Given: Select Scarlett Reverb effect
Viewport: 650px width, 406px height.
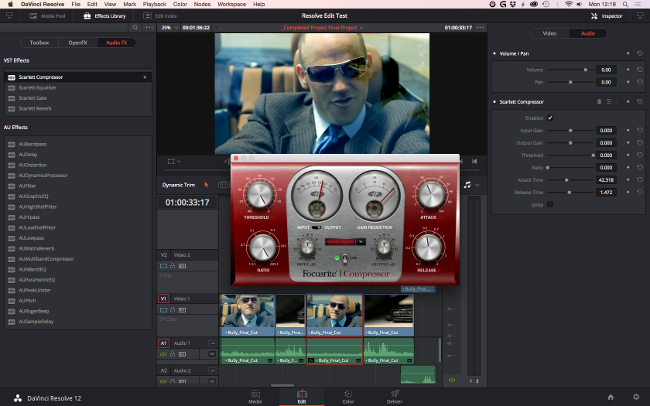Looking at the screenshot, I should (78, 109).
